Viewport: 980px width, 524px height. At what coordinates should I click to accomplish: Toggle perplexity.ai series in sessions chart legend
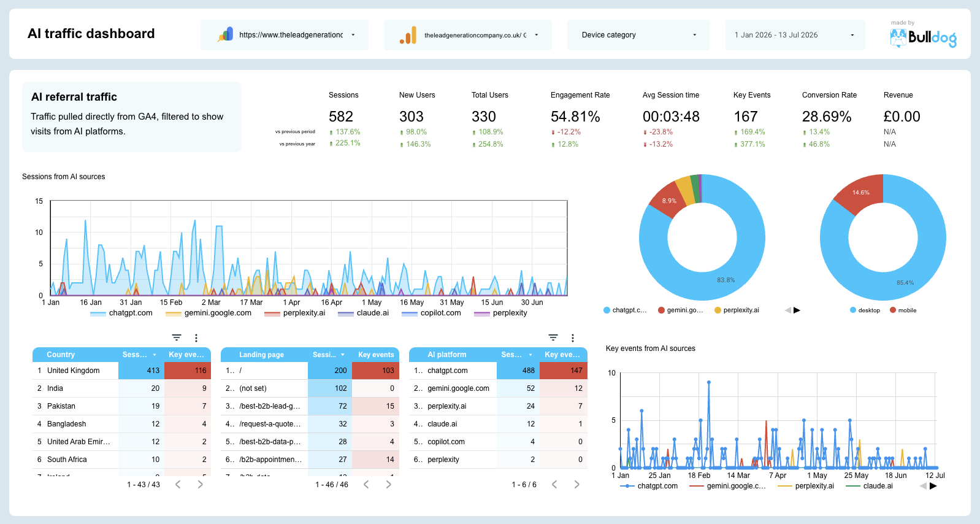point(295,313)
